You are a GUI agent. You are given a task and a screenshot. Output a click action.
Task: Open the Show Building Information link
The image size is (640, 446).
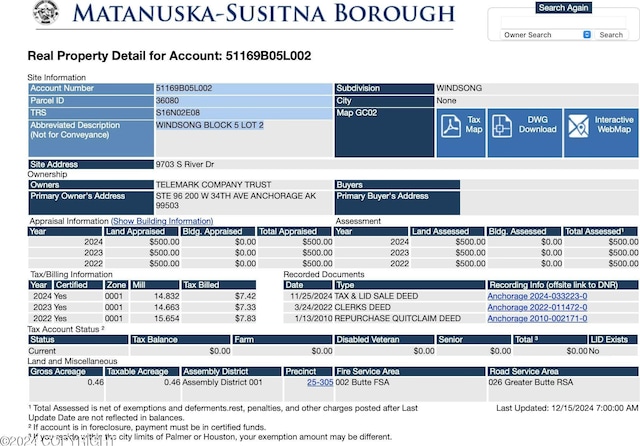pyautogui.click(x=162, y=221)
